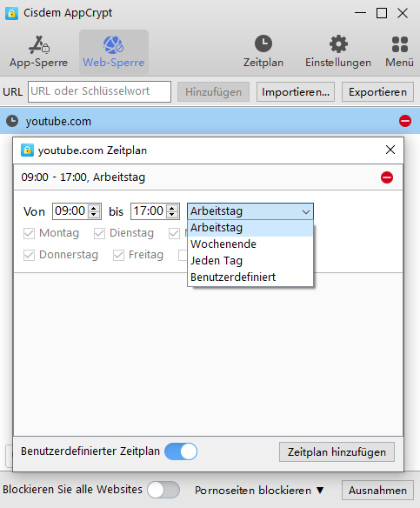Image resolution: width=420 pixels, height=508 pixels.
Task: Select the youtube.com list row
Action: 210,121
